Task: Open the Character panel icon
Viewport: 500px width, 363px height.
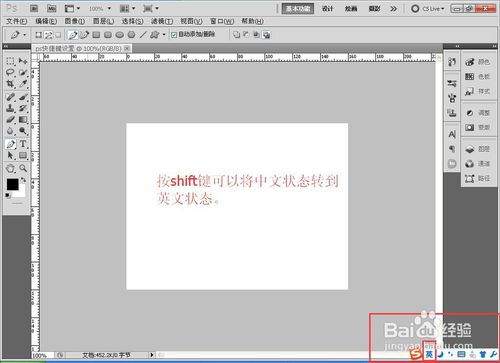Action: (452, 134)
